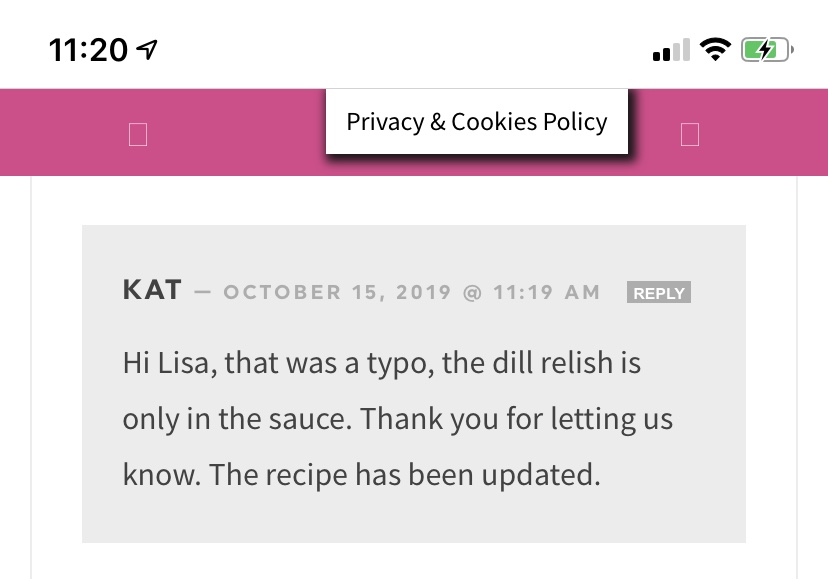Click the sentence "The recipe has been updated."
The image size is (828, 579).
[x=405, y=474]
